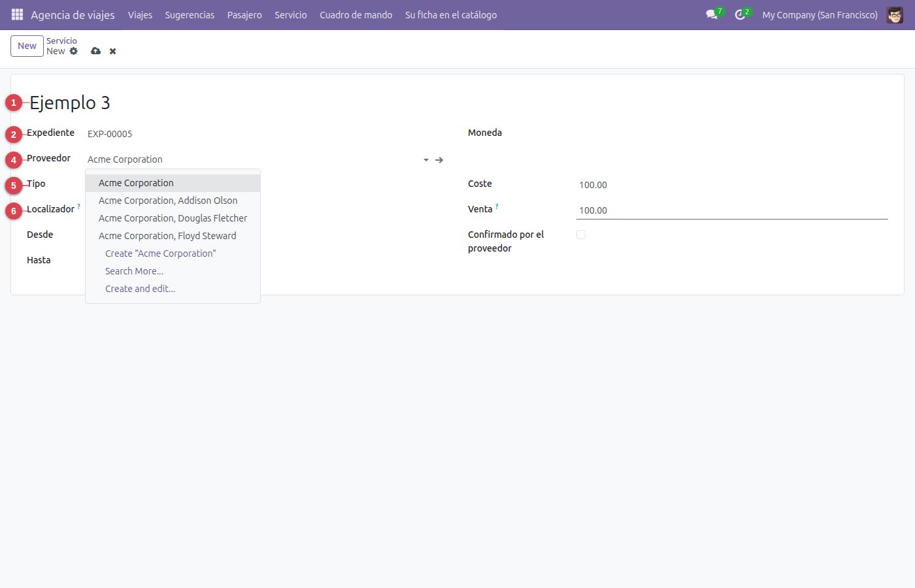The height and width of the screenshot is (588, 915).
Task: Open the user avatar menu
Action: click(895, 14)
